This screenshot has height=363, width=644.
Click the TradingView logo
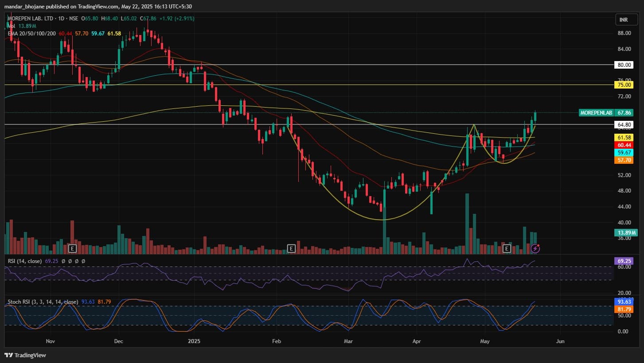point(25,355)
